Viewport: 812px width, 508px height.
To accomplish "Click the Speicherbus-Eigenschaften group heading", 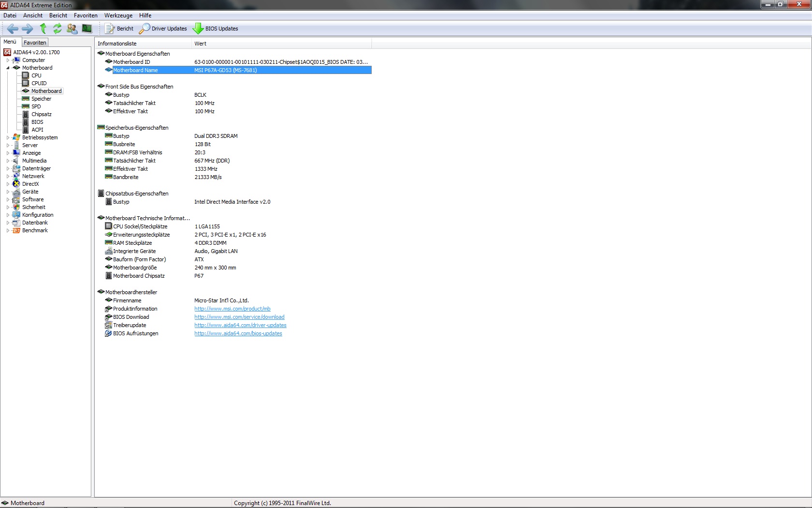I will pos(137,128).
